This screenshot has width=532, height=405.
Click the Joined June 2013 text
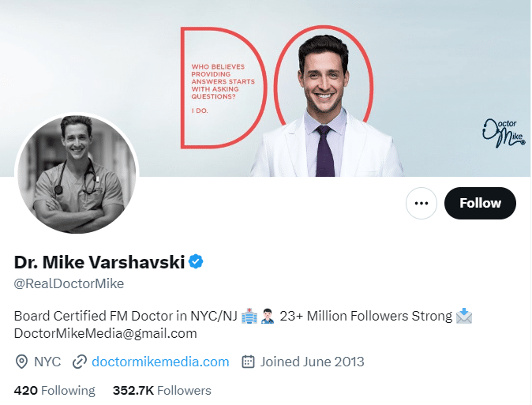tap(312, 362)
